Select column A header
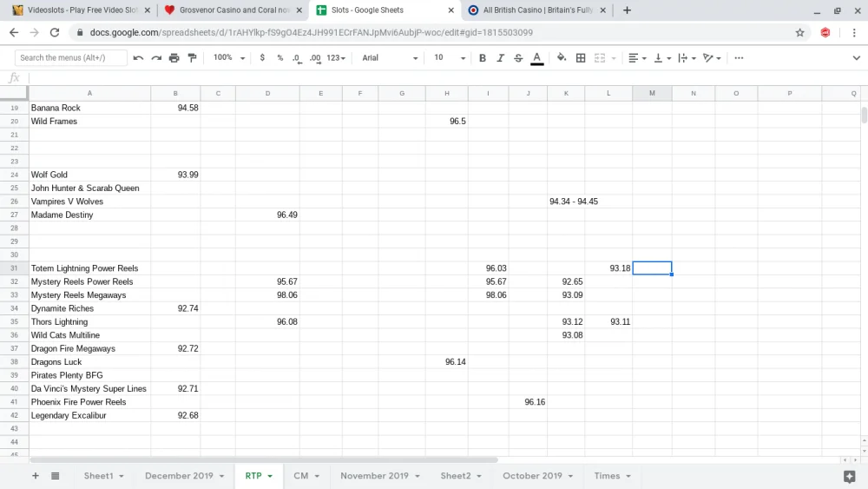This screenshot has width=868, height=489. pos(89,94)
